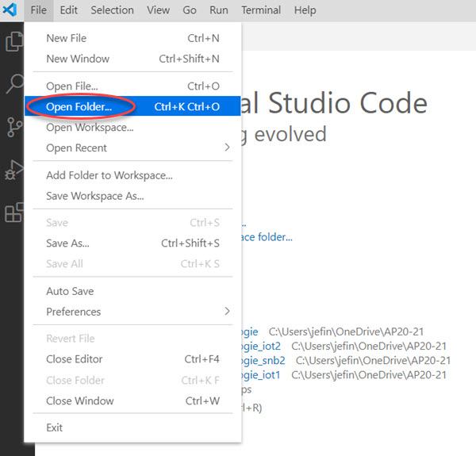Choose Exit from File menu

click(x=132, y=427)
